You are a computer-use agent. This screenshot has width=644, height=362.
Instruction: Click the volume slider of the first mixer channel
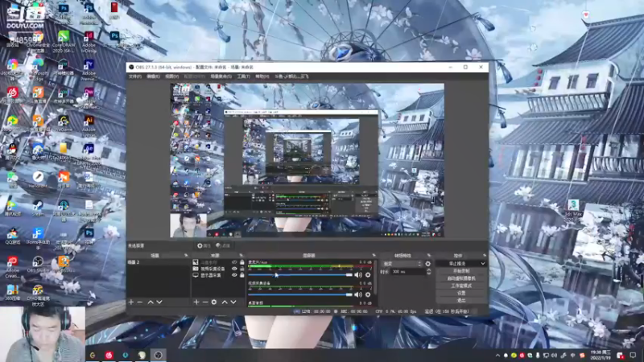(300, 275)
